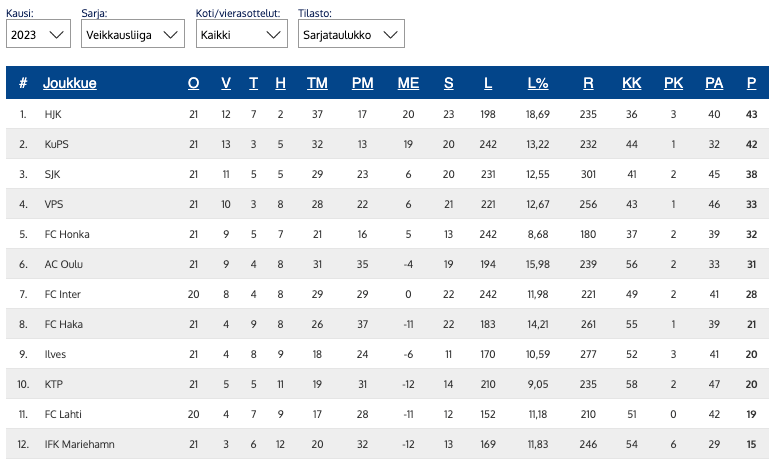Sort table by Joukkue column
The height and width of the screenshot is (466, 776).
(x=69, y=84)
